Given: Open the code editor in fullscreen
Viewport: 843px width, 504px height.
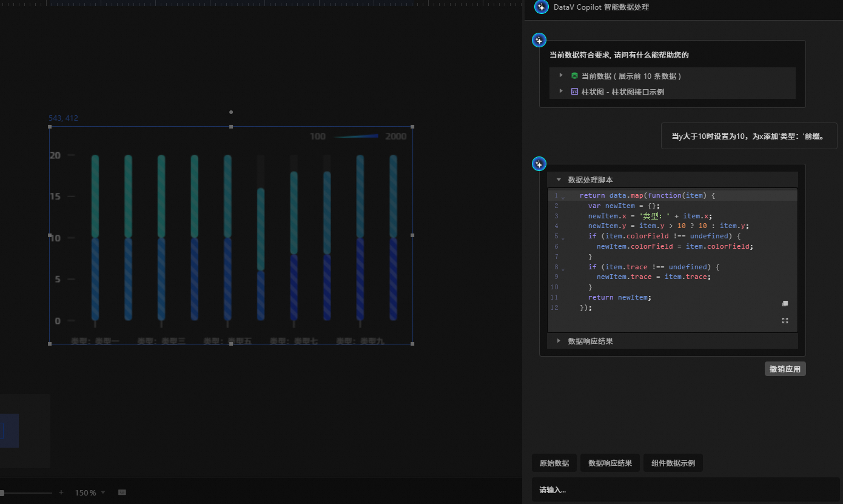Looking at the screenshot, I should (x=785, y=320).
